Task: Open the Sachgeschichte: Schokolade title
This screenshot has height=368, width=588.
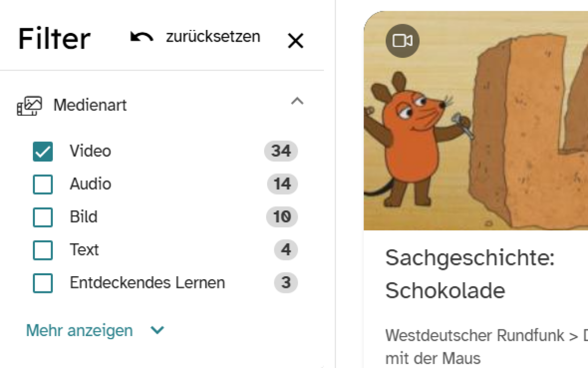Action: 469,274
